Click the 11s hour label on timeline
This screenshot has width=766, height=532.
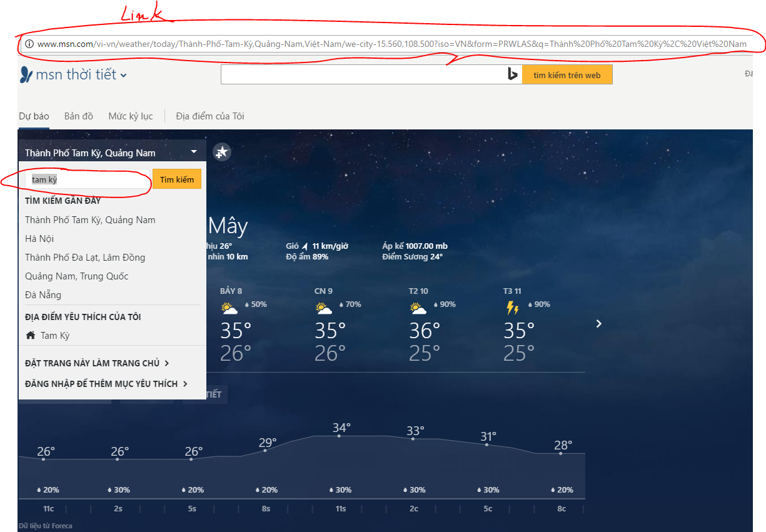tap(340, 509)
